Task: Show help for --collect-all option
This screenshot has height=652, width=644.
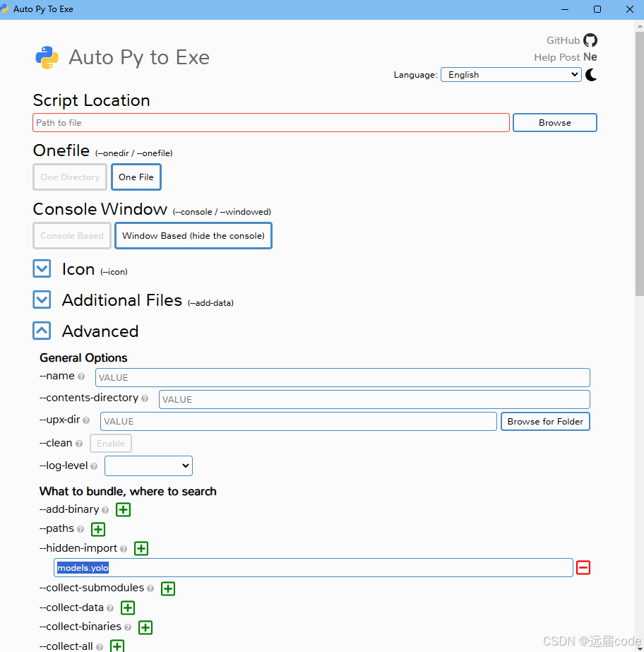Action: click(100, 647)
